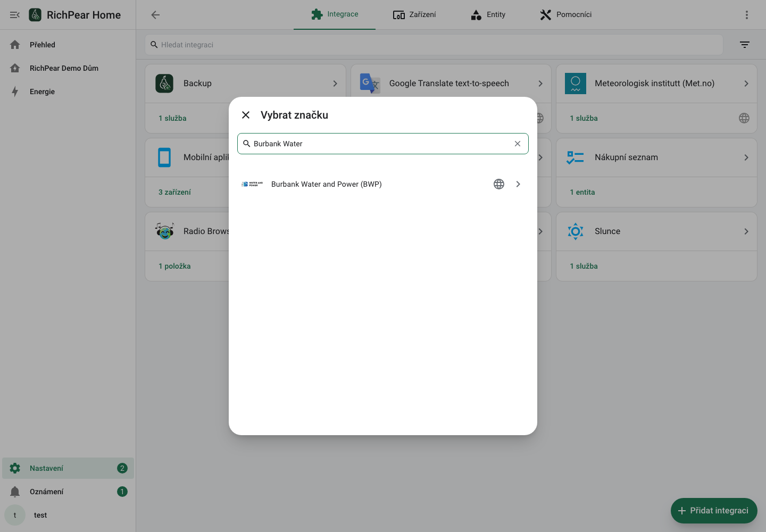Viewport: 766px width, 532px height.
Task: Open Nastavení in the sidebar
Action: pyautogui.click(x=68, y=468)
